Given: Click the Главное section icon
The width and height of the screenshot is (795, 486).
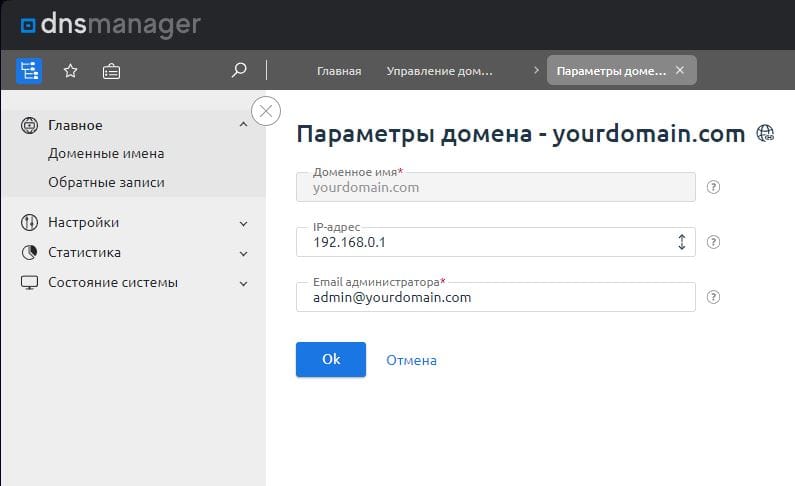Looking at the screenshot, I should (x=29, y=125).
